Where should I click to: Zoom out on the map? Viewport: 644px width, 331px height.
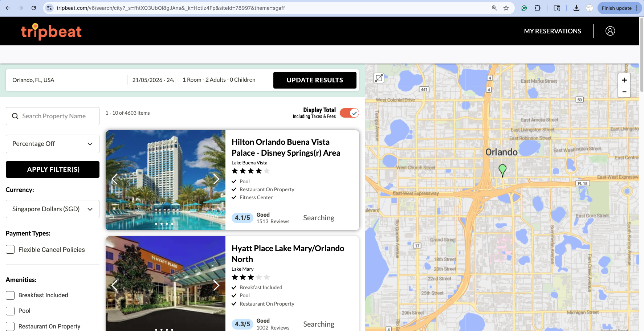tap(624, 92)
